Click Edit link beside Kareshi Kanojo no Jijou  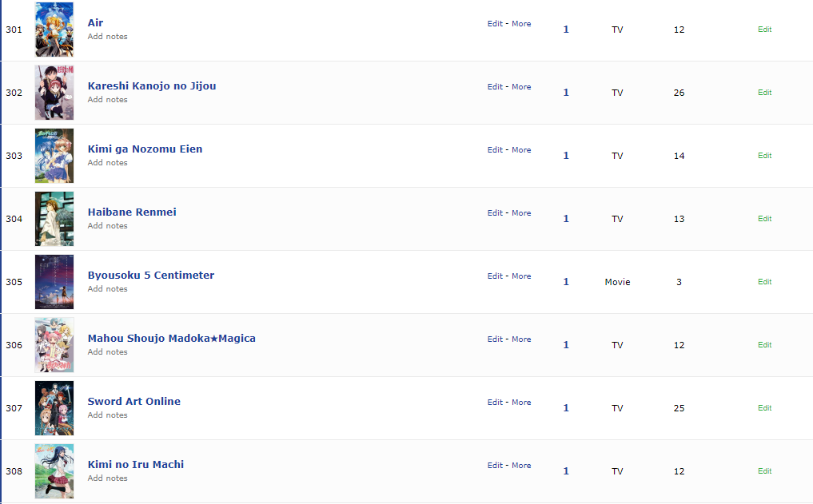point(495,87)
